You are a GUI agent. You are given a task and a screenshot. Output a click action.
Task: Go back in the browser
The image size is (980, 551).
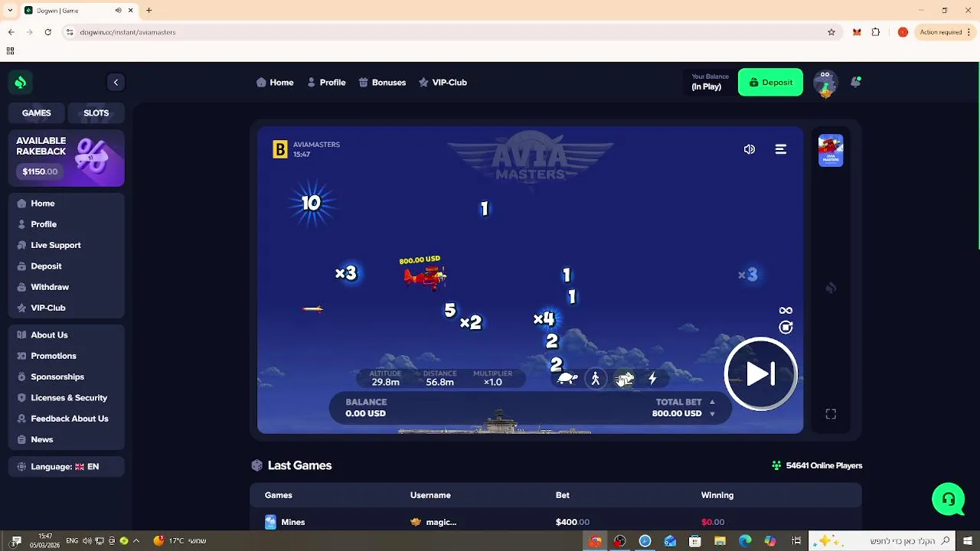coord(11,32)
